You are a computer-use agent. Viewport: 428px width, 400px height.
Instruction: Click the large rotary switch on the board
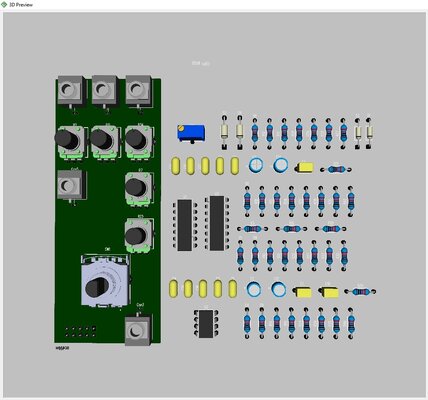pos(105,281)
